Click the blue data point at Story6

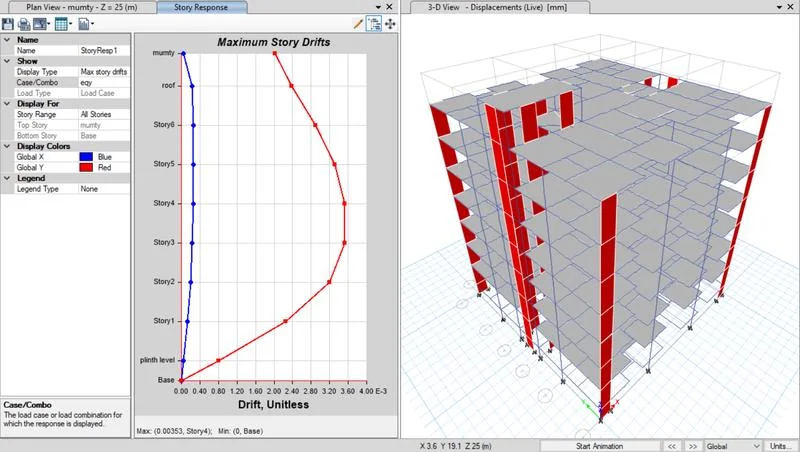193,125
